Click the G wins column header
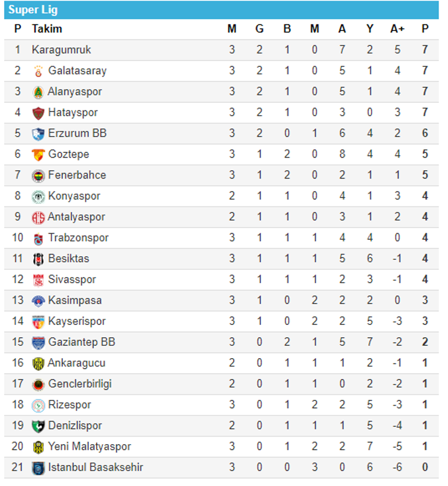The image size is (448, 486). 259,28
